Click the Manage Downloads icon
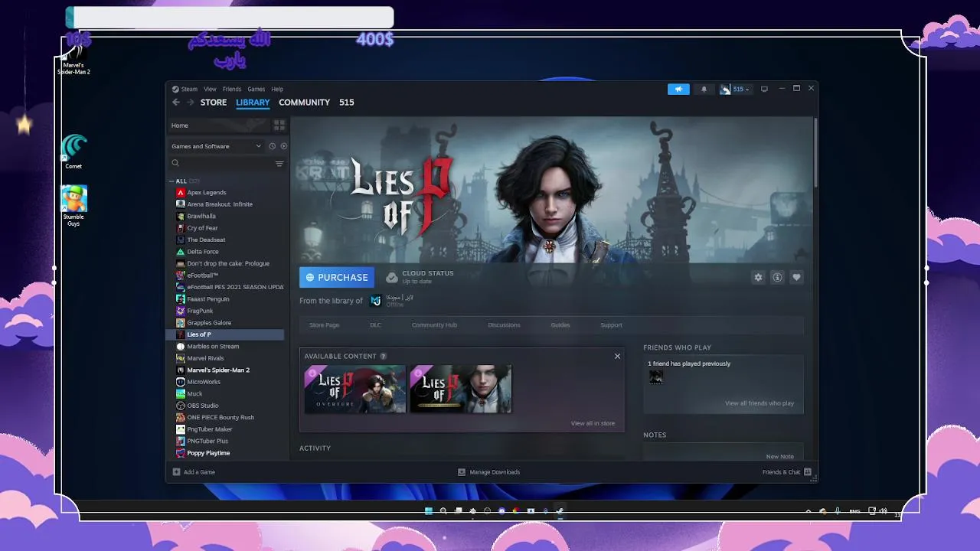 [462, 472]
